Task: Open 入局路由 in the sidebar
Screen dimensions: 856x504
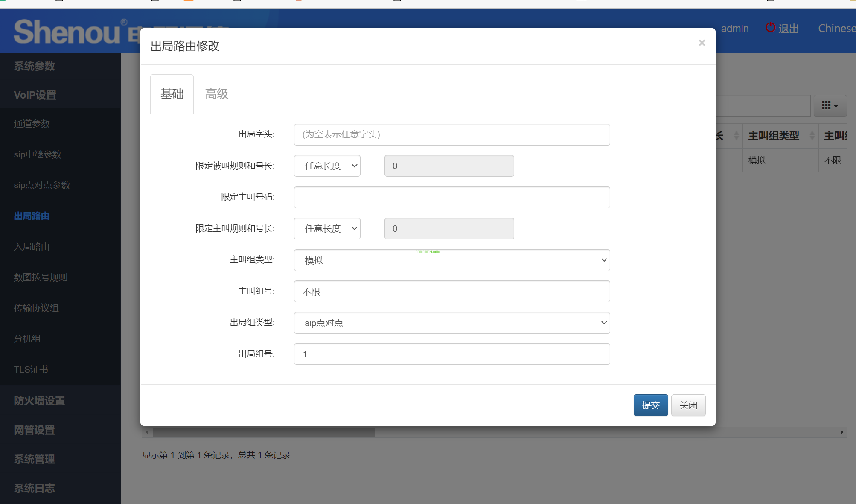Action: point(32,247)
